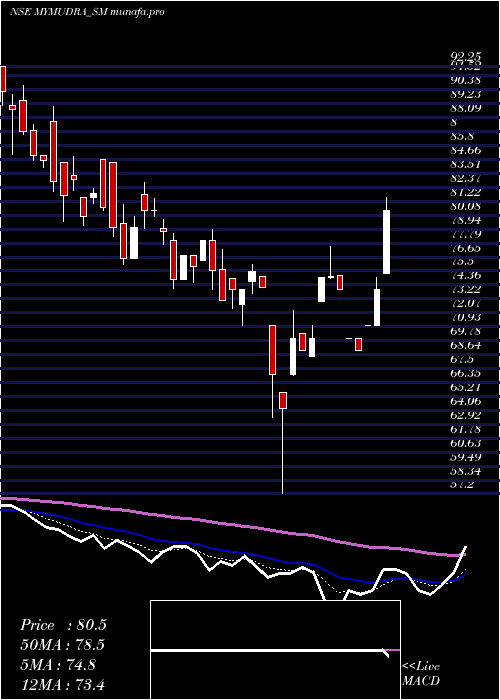This screenshot has height=700, width=500.
Task: Click the 81.22 price axis label
Action: tap(465, 192)
